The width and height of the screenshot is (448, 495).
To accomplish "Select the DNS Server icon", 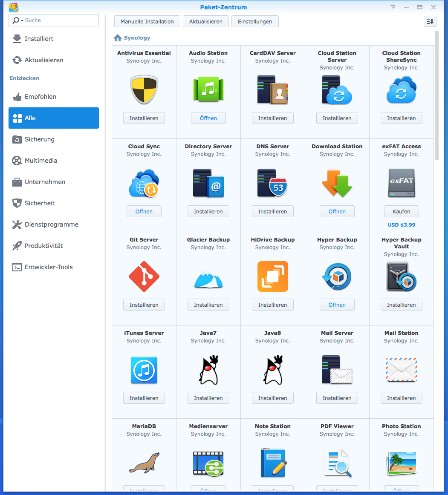I will 273,183.
